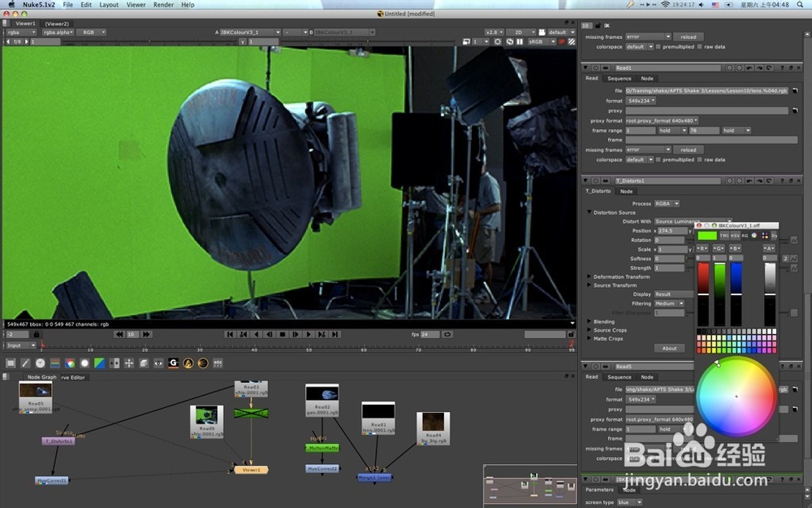812x508 pixels.
Task: Jump to first frame button
Action: click(x=230, y=334)
